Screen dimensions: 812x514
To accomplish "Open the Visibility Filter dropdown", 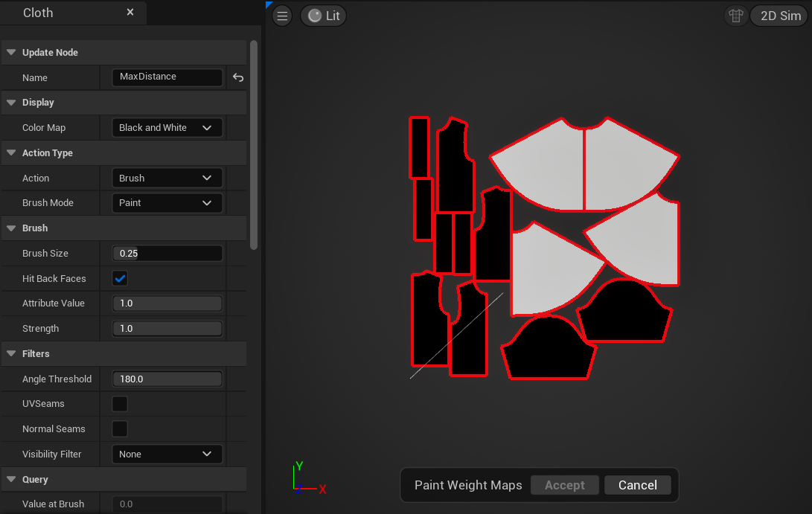I will coord(167,454).
